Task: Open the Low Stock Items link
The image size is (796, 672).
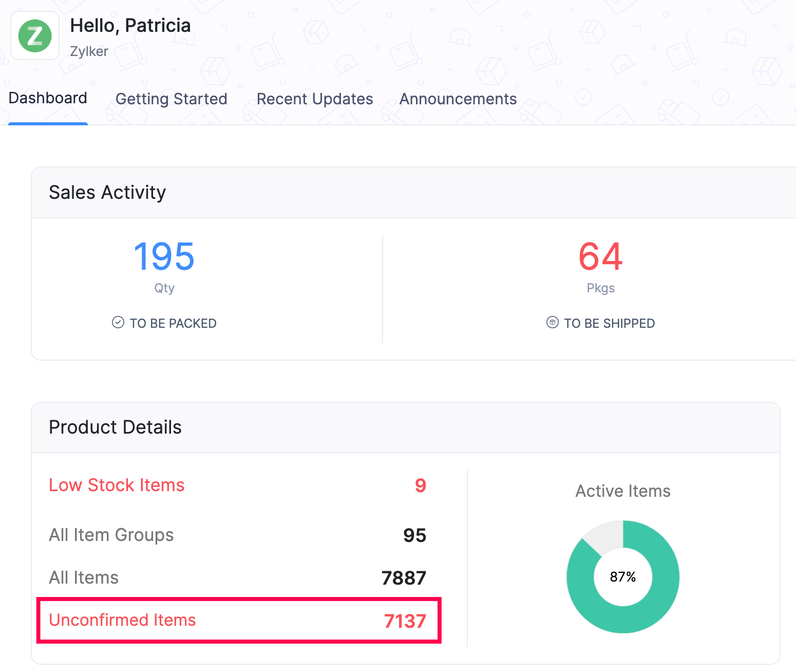Action: (117, 485)
